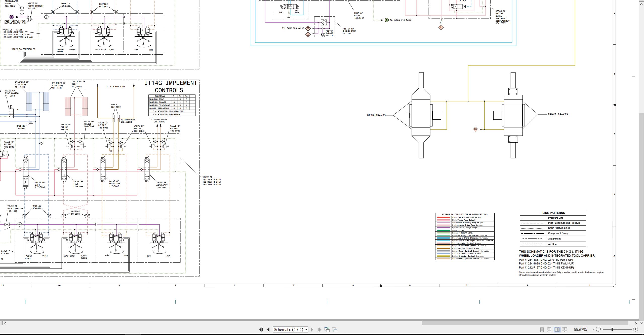Click the LINE PATTERNS table heading
Viewport: 644px width, 335px height.
(554, 213)
